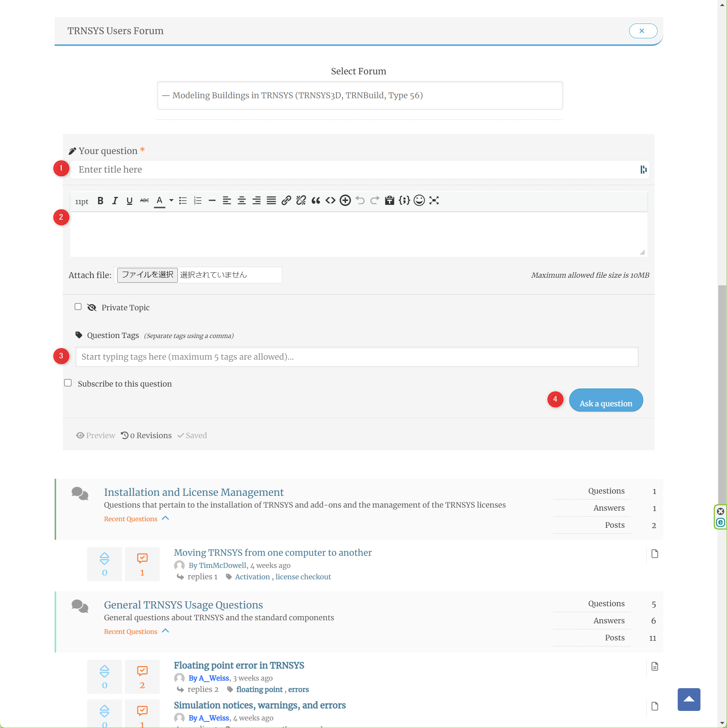Viewport: 727px width, 728px height.
Task: Open Moving TRNSYS from one computer topic
Action: pyautogui.click(x=273, y=552)
